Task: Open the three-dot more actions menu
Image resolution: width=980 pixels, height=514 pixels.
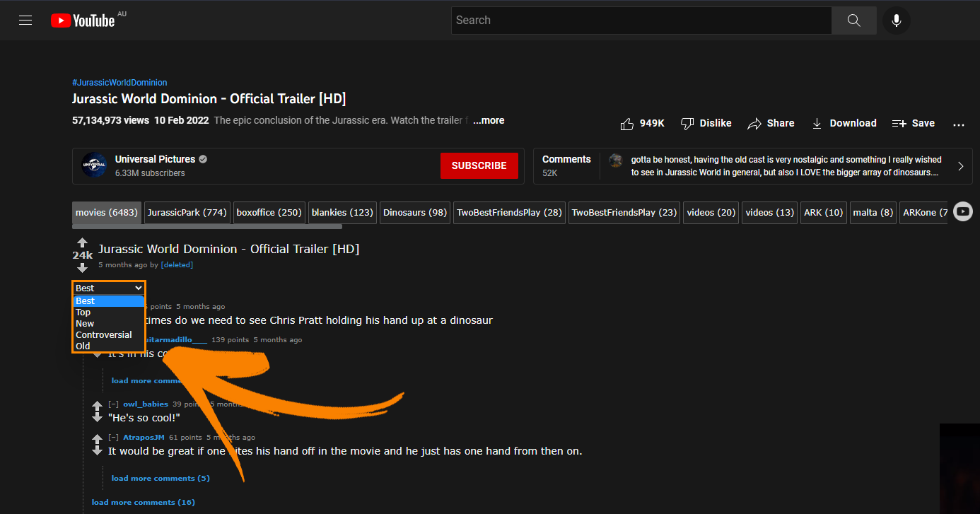Action: 959,124
